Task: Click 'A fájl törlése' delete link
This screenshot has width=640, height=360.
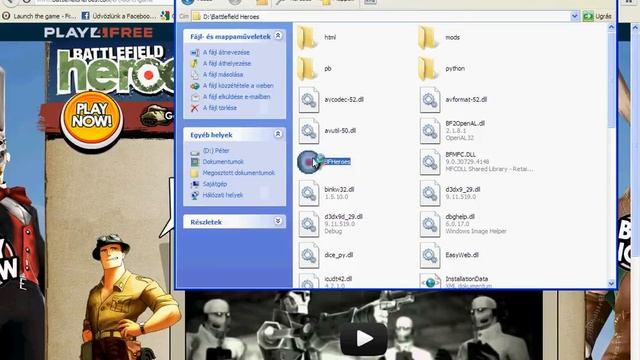Action: pos(220,108)
